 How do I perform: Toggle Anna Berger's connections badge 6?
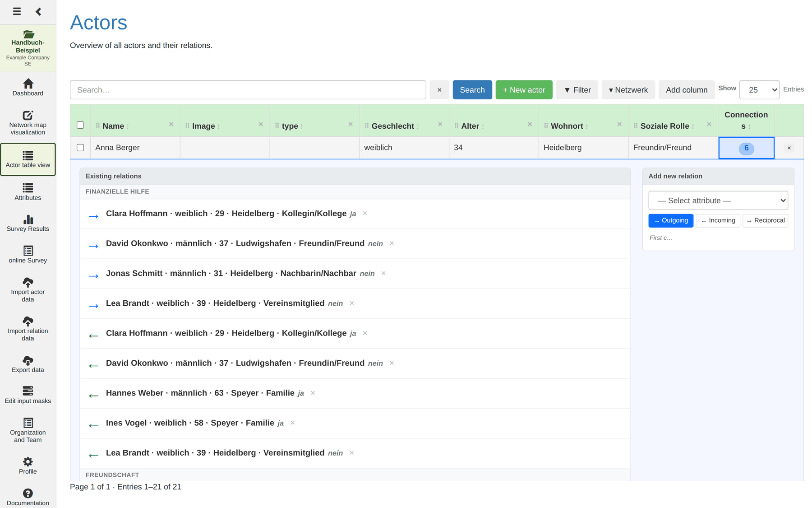tap(746, 148)
